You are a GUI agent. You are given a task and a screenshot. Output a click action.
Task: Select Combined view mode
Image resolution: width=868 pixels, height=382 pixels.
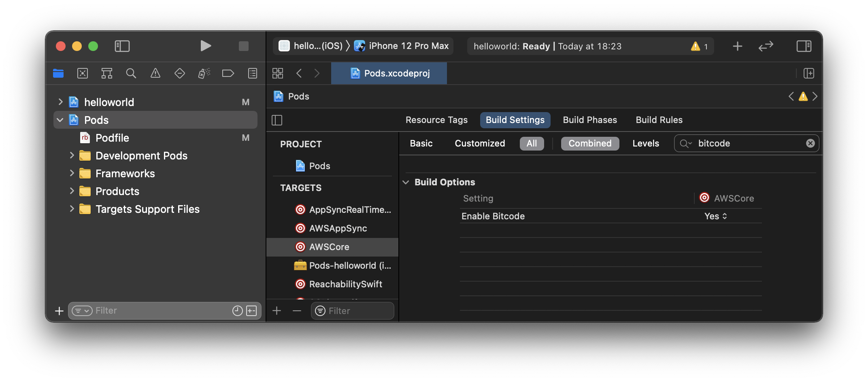(x=590, y=144)
